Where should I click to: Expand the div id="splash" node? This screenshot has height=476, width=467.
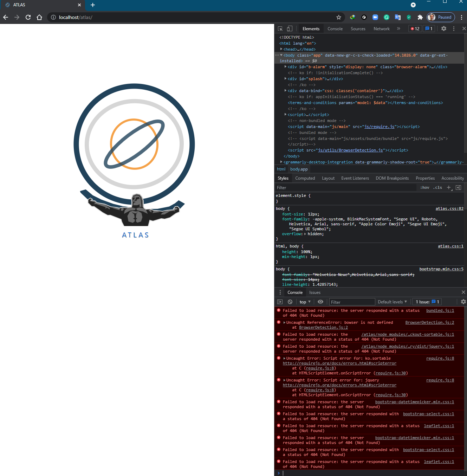[x=286, y=79]
